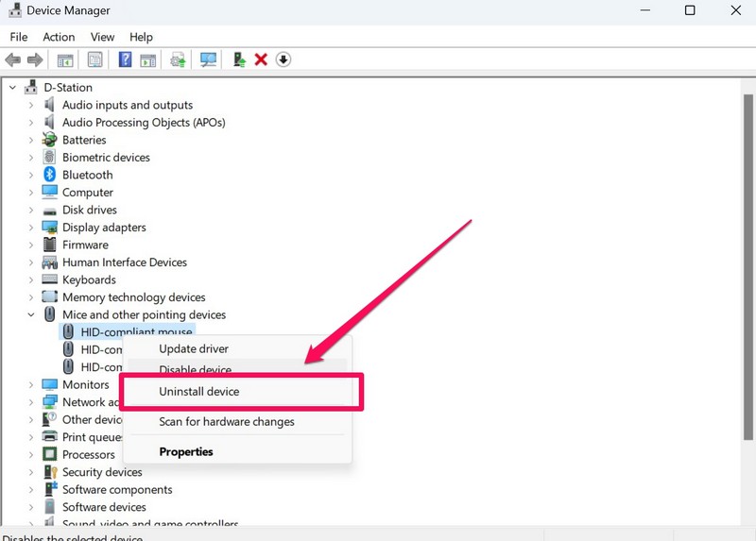Expand the Bluetooth category
Image resolution: width=756 pixels, height=541 pixels.
pyautogui.click(x=31, y=175)
